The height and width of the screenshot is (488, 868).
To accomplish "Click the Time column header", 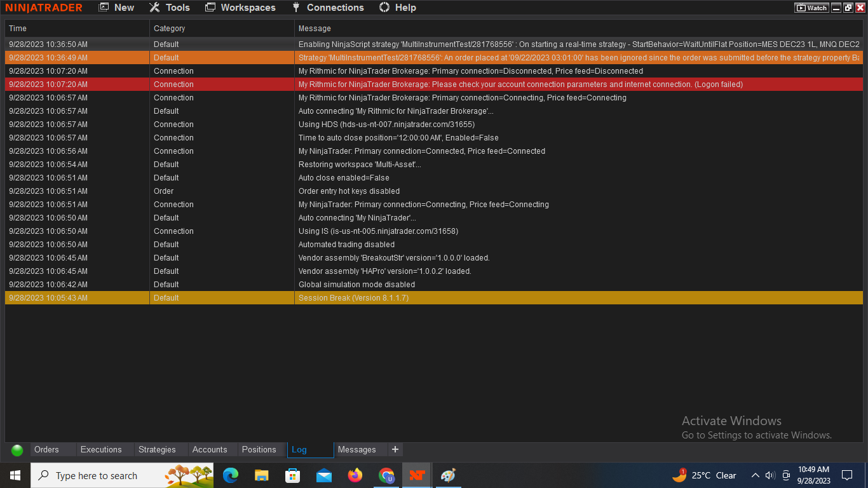I will click(77, 29).
